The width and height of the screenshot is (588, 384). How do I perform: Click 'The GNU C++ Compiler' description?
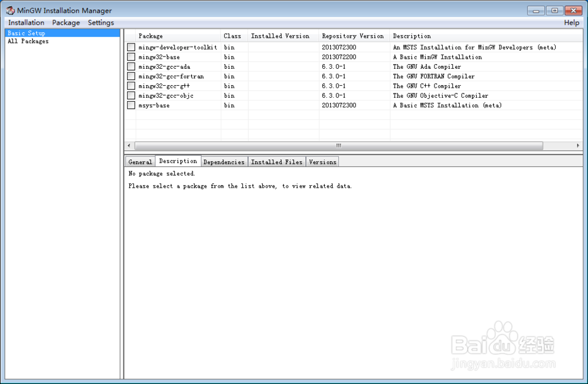[x=427, y=86]
